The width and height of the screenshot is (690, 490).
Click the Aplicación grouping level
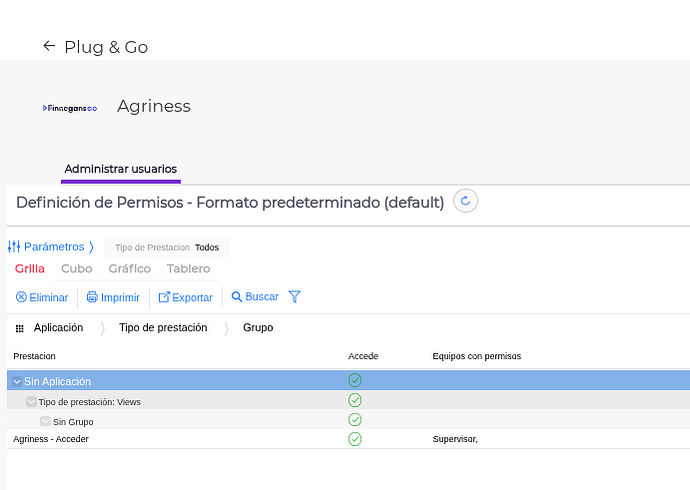point(59,328)
